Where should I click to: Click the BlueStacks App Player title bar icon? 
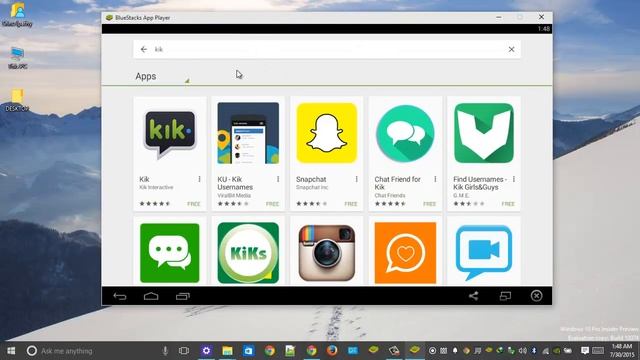click(x=109, y=18)
